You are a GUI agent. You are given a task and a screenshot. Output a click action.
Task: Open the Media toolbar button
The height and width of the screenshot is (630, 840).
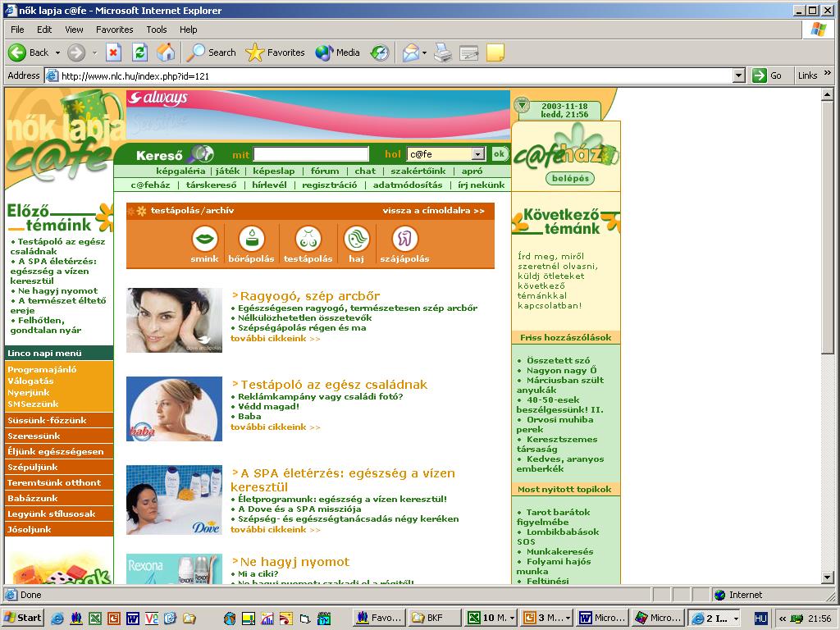coord(337,52)
